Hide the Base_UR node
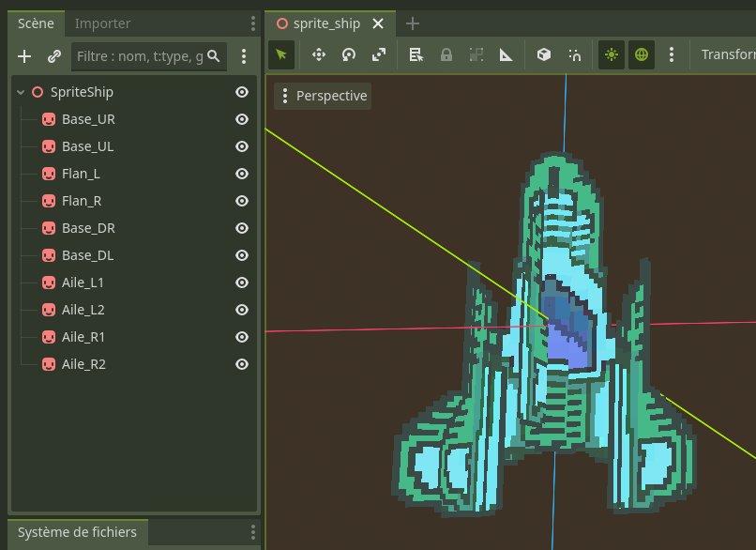Viewport: 756px width, 550px height. (242, 119)
